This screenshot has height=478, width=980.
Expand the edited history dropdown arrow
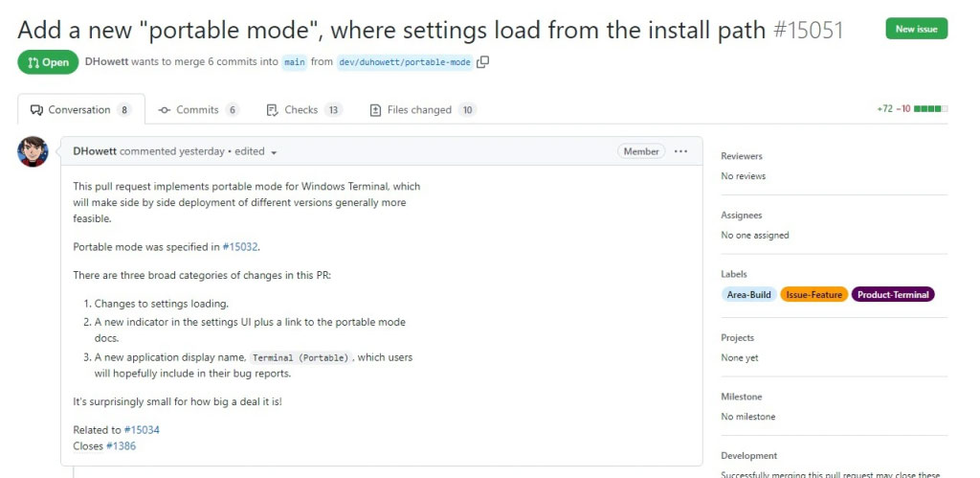(274, 152)
